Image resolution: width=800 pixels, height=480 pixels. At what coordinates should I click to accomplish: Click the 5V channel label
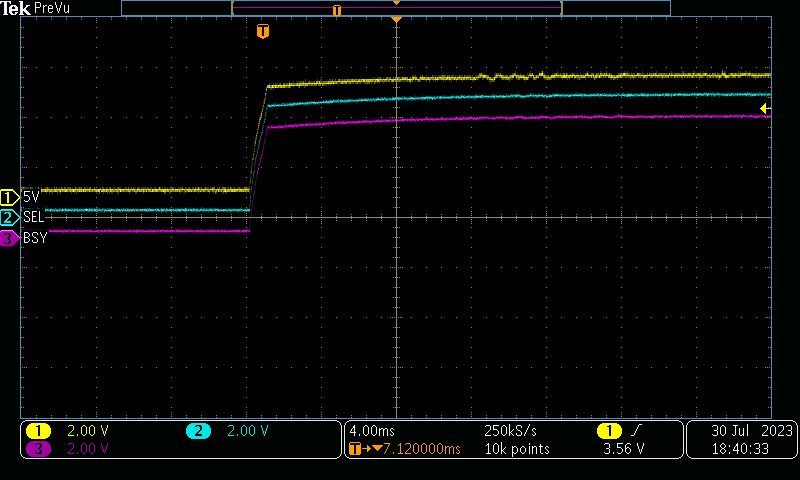31,197
